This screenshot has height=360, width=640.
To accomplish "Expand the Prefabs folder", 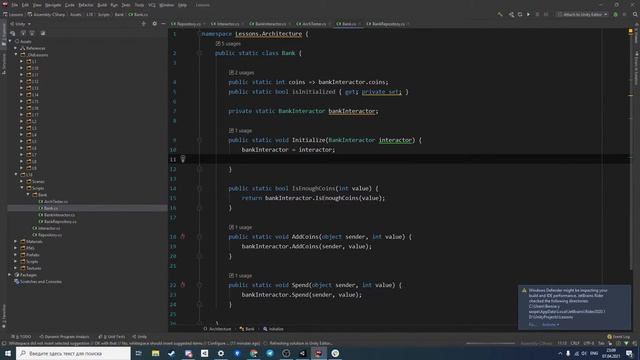I will (16, 255).
